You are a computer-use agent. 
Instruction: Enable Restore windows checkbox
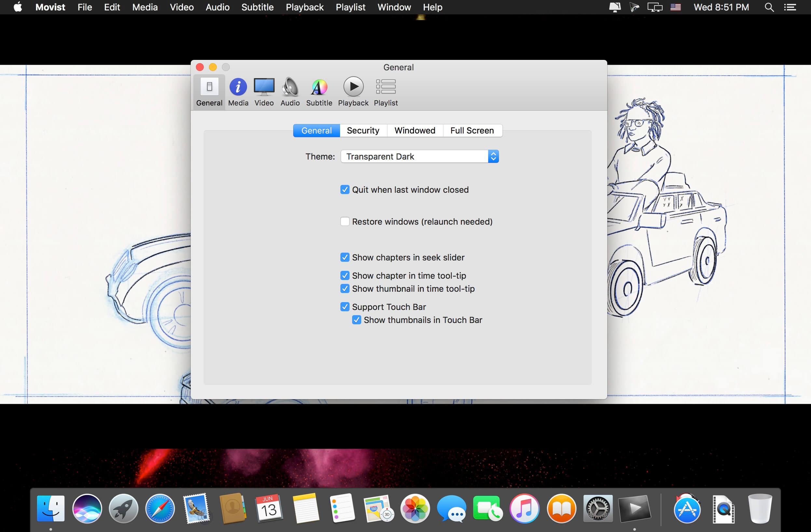(345, 222)
